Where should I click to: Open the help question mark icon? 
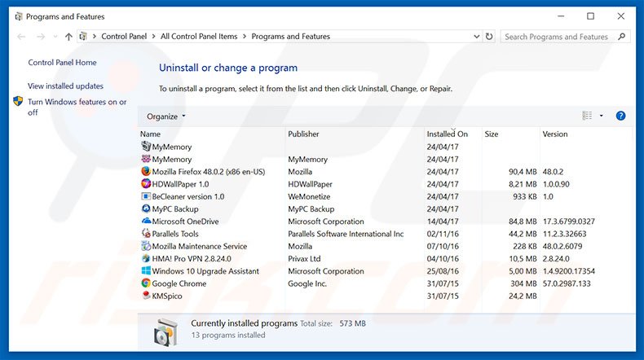620,116
